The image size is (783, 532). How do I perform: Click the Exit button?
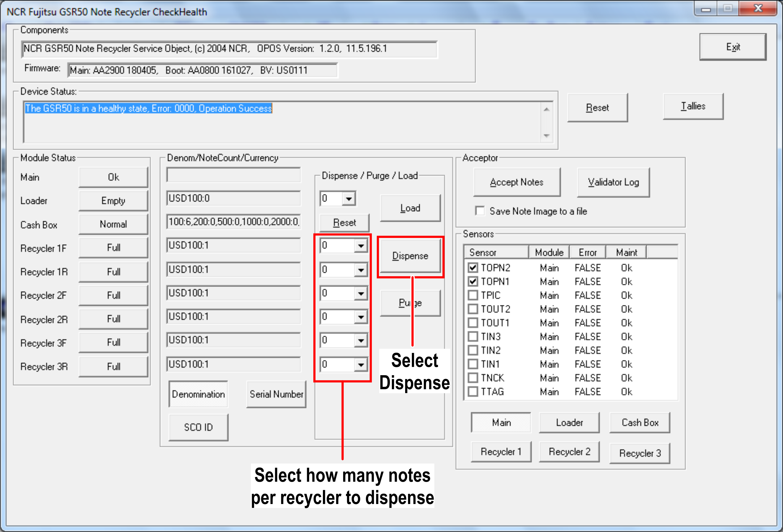coord(733,47)
